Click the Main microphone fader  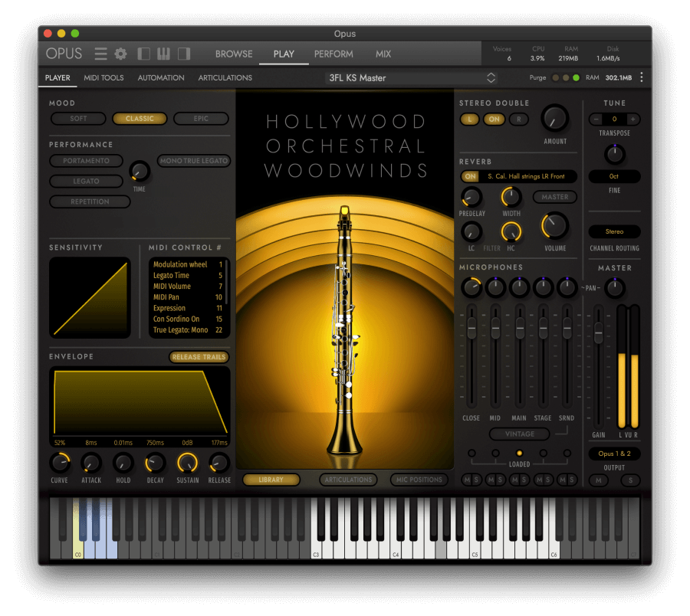click(x=519, y=327)
